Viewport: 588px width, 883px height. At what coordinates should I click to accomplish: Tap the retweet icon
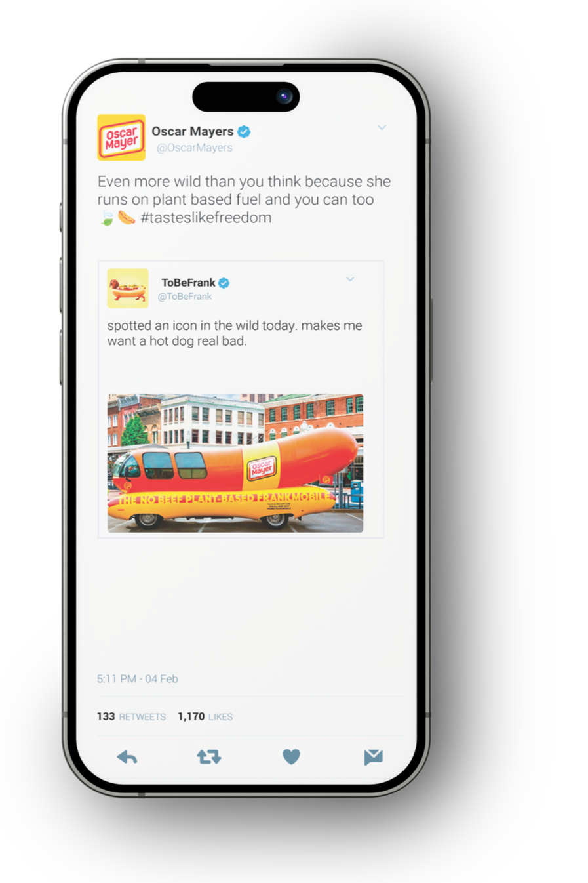209,757
